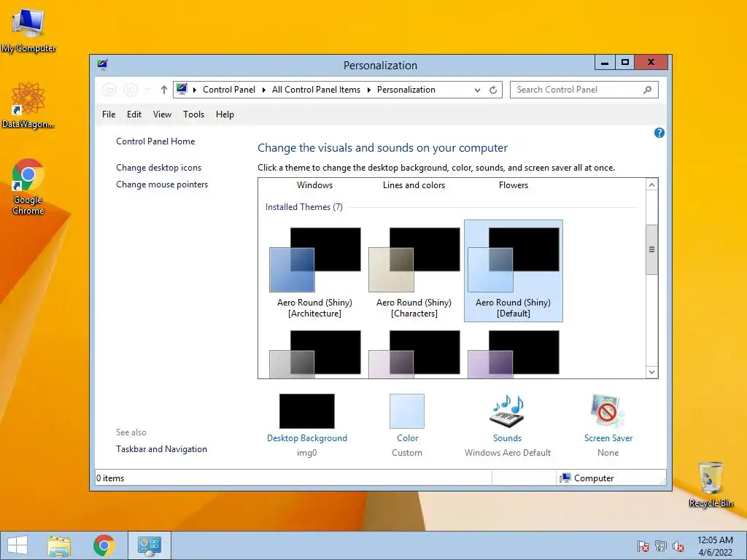Select the Lines and colors theme
The height and width of the screenshot is (560, 747).
(414, 185)
